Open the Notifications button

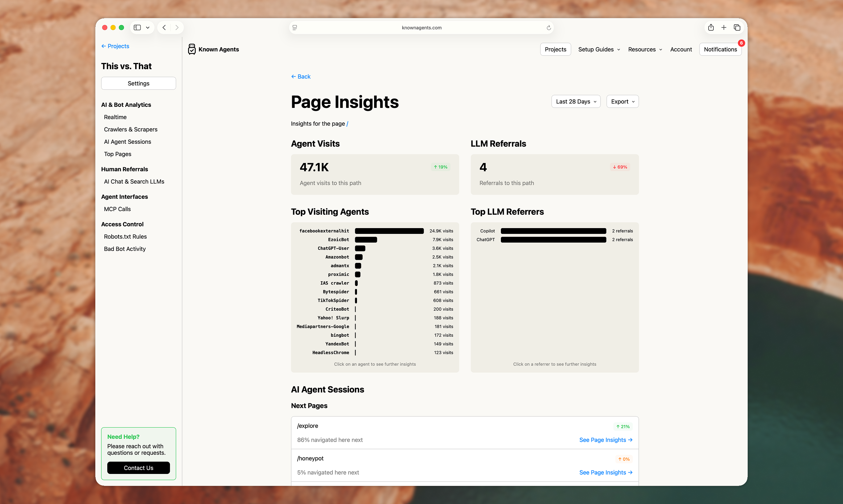click(x=720, y=49)
